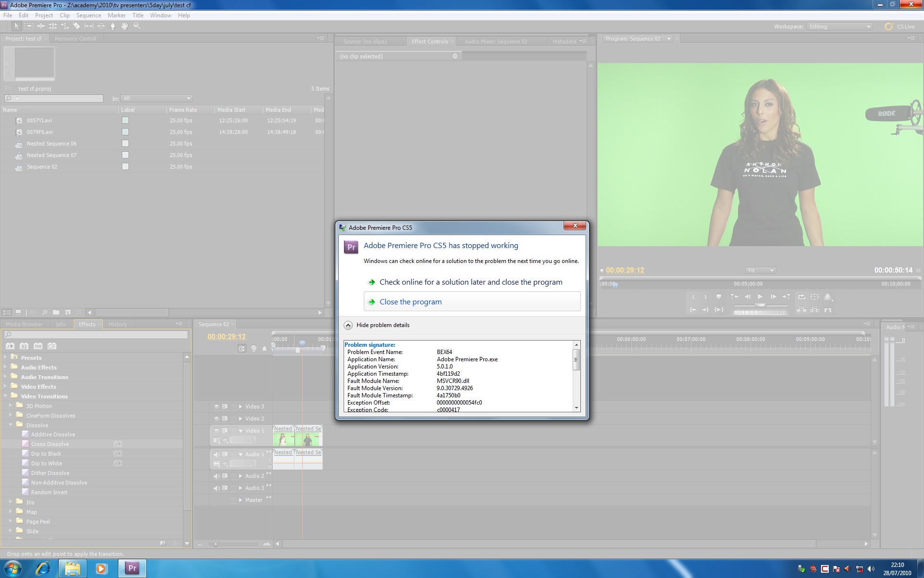Switch to the Media Browser tab

(x=24, y=324)
